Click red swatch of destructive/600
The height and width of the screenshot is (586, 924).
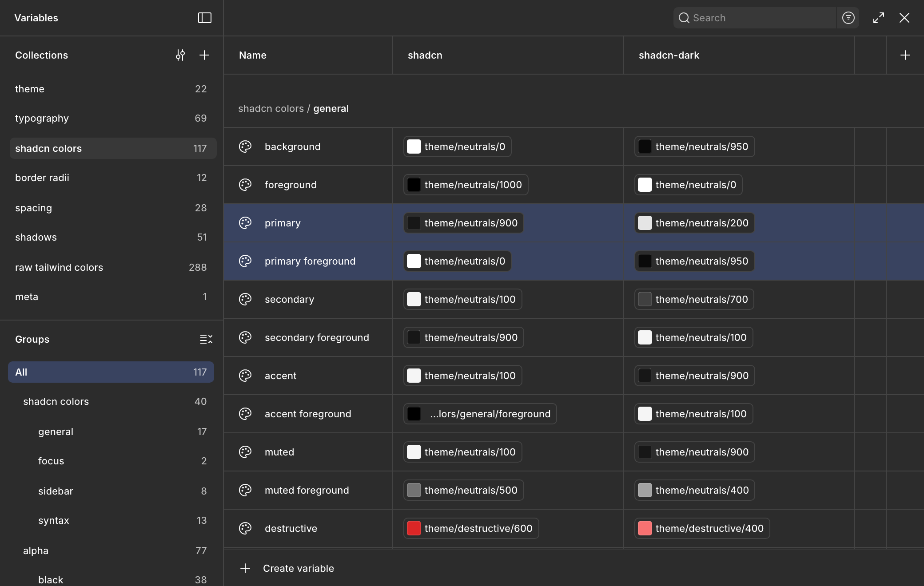click(414, 528)
